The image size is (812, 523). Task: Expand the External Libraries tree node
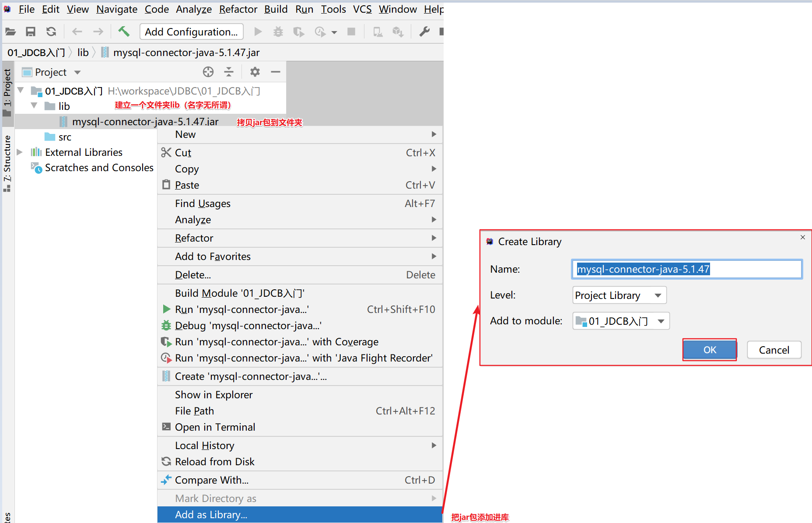[x=20, y=152]
